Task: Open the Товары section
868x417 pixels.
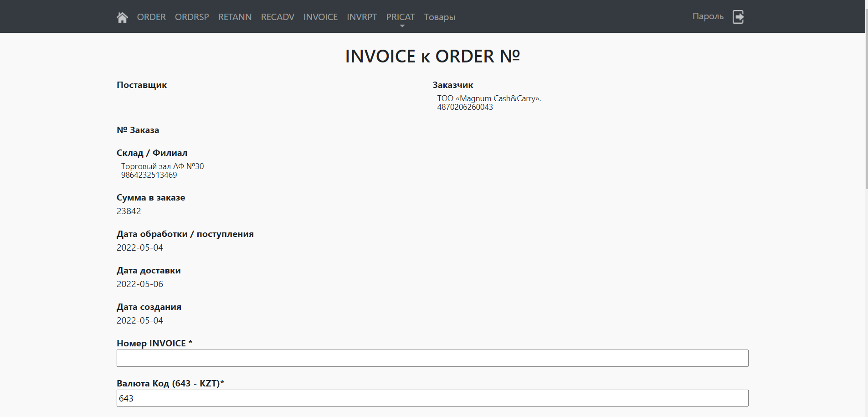Action: point(439,17)
